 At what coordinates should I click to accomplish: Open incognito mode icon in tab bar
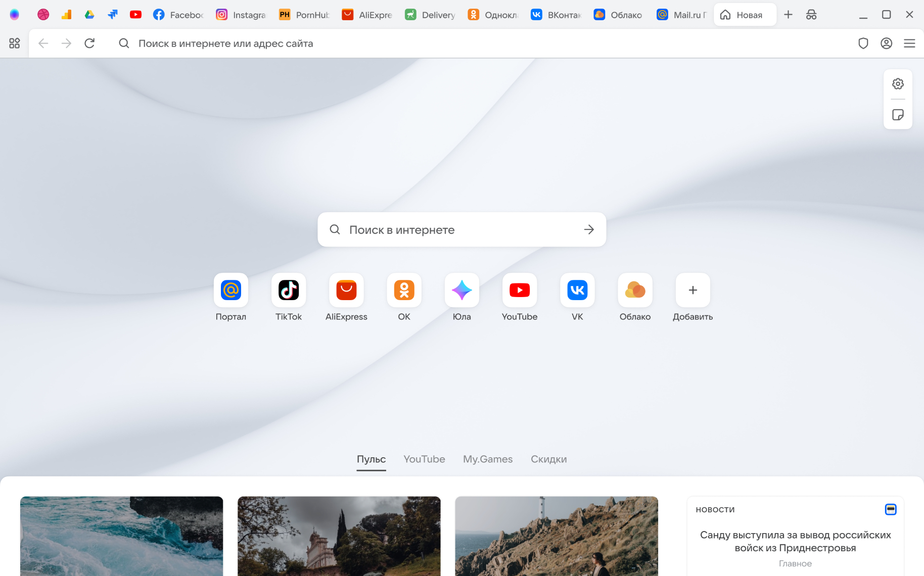pos(811,15)
